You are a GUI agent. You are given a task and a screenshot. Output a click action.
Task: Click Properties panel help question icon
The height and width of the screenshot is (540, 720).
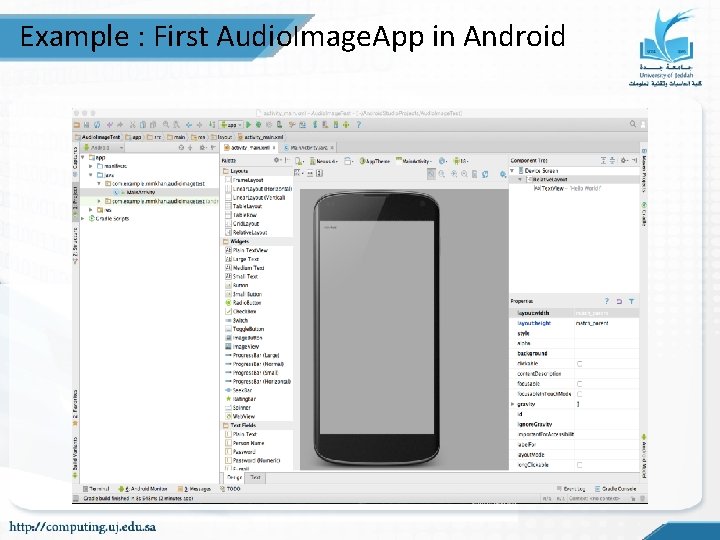point(607,301)
